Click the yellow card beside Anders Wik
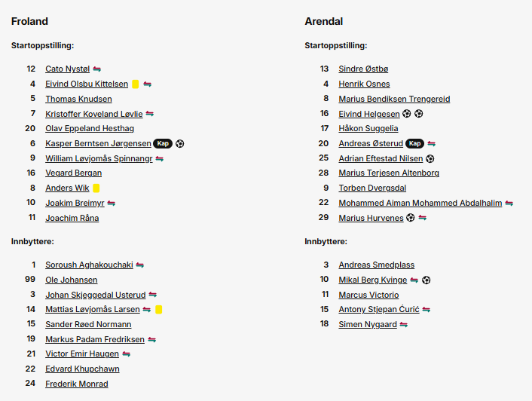 coord(96,188)
